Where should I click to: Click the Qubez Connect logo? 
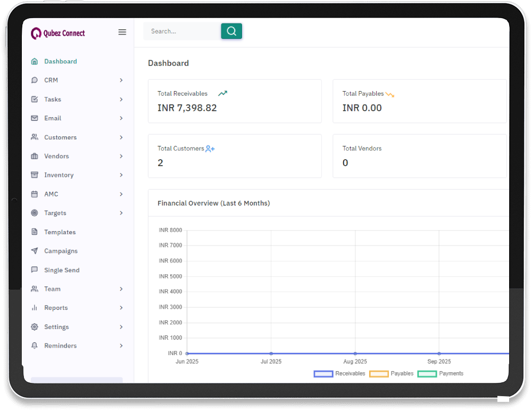click(x=57, y=33)
